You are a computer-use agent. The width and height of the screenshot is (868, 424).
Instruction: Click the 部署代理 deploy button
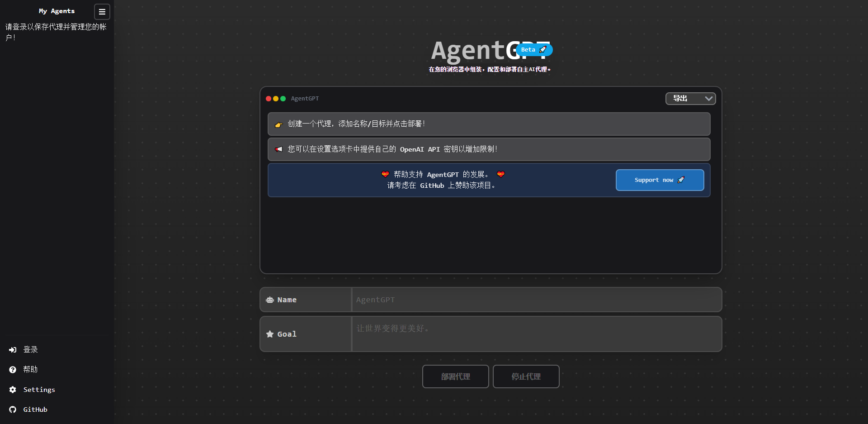tap(455, 376)
